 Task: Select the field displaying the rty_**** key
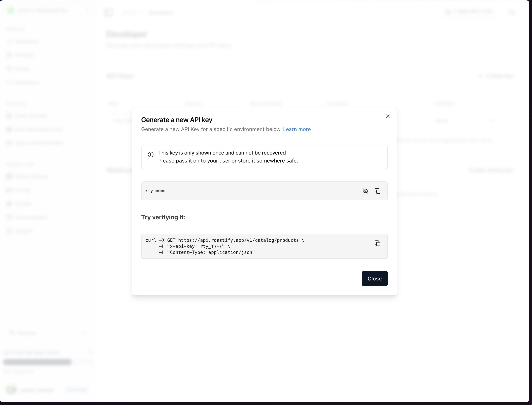241,191
